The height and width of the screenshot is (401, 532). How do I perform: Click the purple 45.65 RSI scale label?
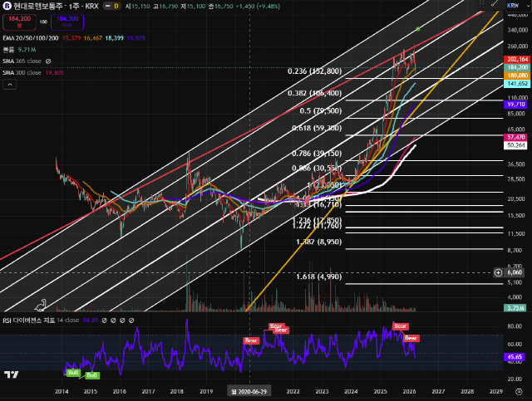click(515, 357)
